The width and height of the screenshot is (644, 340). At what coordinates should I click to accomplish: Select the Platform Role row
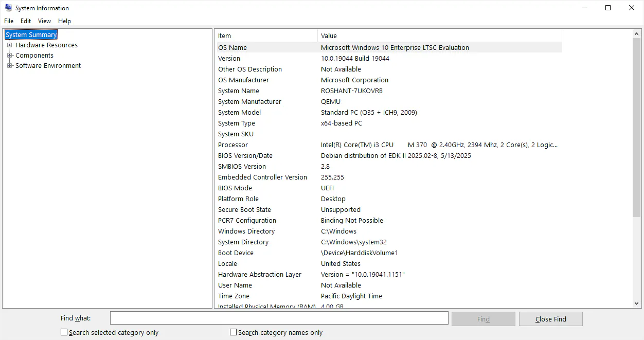(x=388, y=199)
